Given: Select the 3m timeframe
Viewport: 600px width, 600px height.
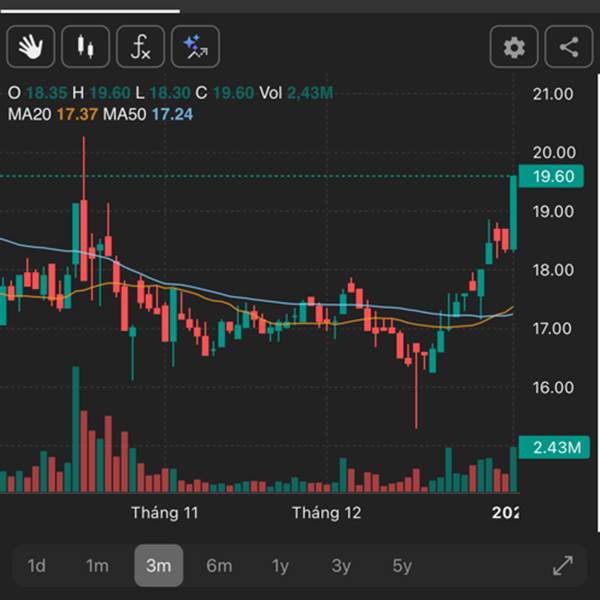Looking at the screenshot, I should [159, 566].
